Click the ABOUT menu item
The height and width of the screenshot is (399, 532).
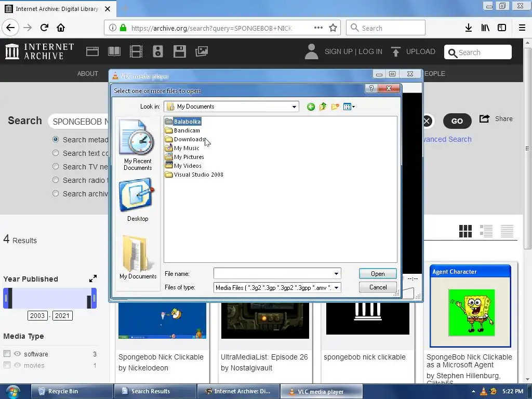click(87, 74)
